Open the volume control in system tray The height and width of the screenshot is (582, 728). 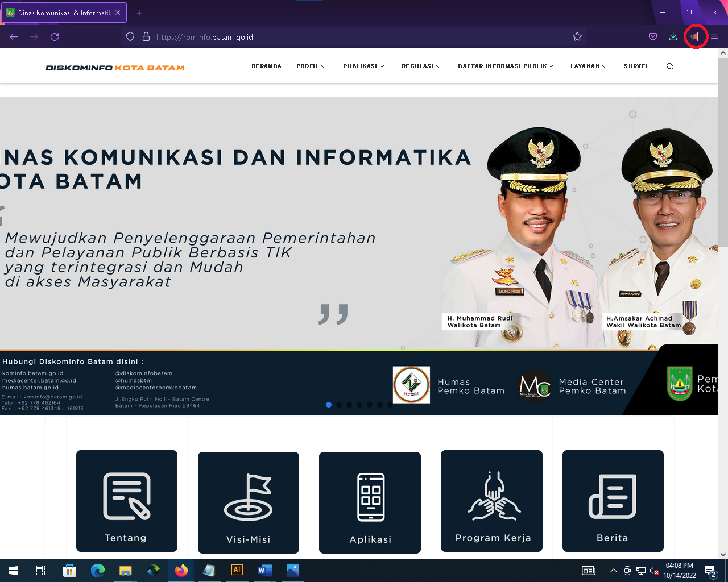(655, 571)
